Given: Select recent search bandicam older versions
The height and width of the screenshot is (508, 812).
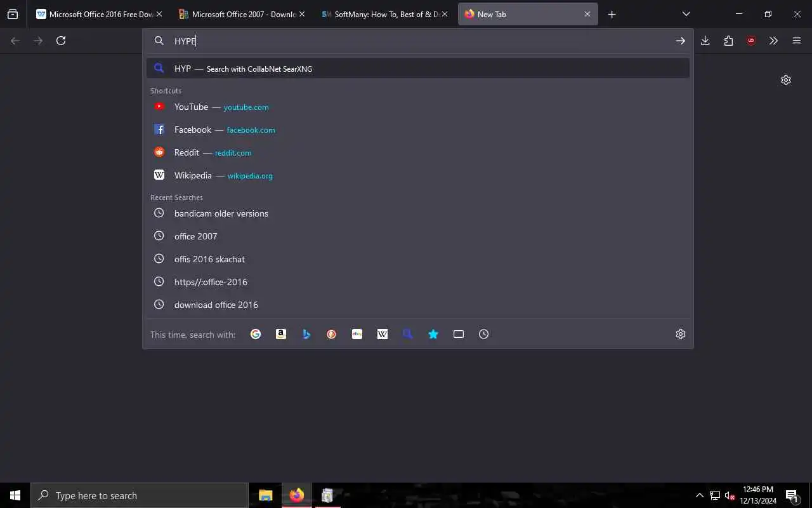Looking at the screenshot, I should click(x=418, y=213).
